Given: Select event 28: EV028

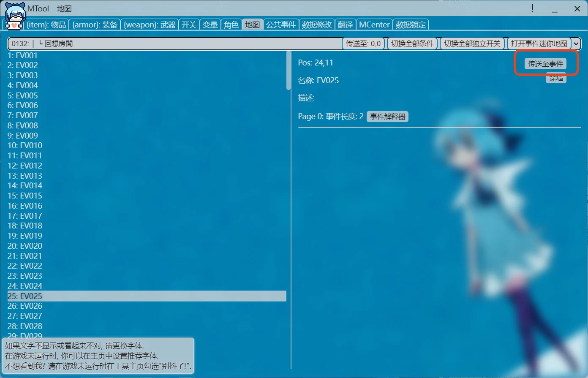Looking at the screenshot, I should click(x=147, y=326).
